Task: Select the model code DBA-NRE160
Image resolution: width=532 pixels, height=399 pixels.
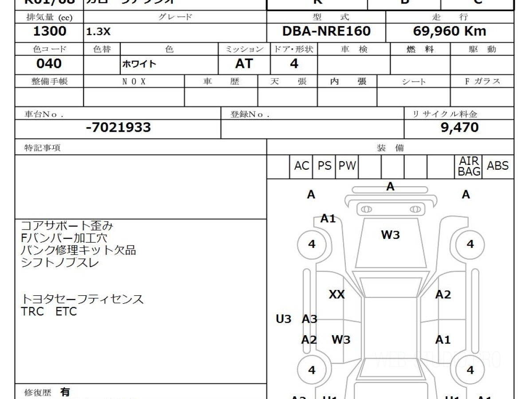Action: (326, 31)
